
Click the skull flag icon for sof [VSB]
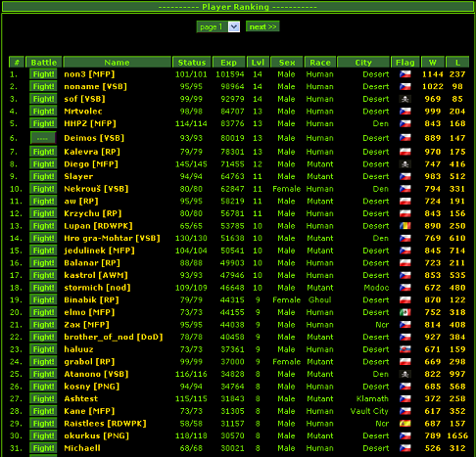pyautogui.click(x=405, y=99)
